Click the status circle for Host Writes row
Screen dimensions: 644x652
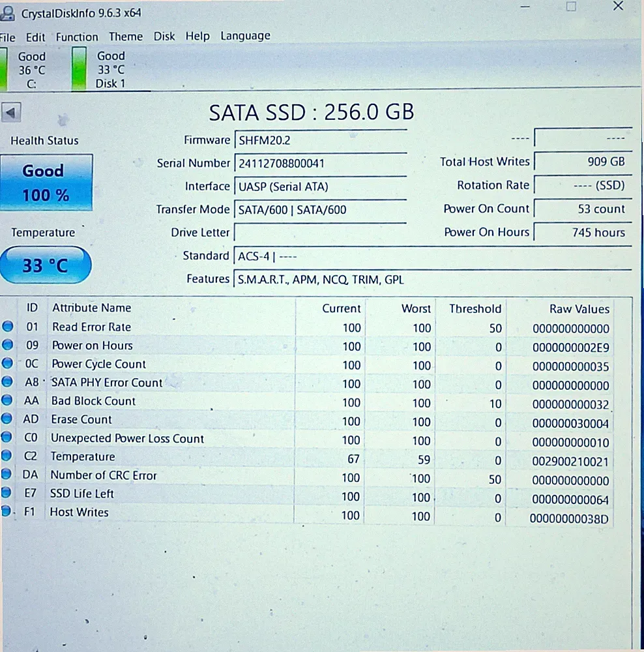[x=6, y=511]
